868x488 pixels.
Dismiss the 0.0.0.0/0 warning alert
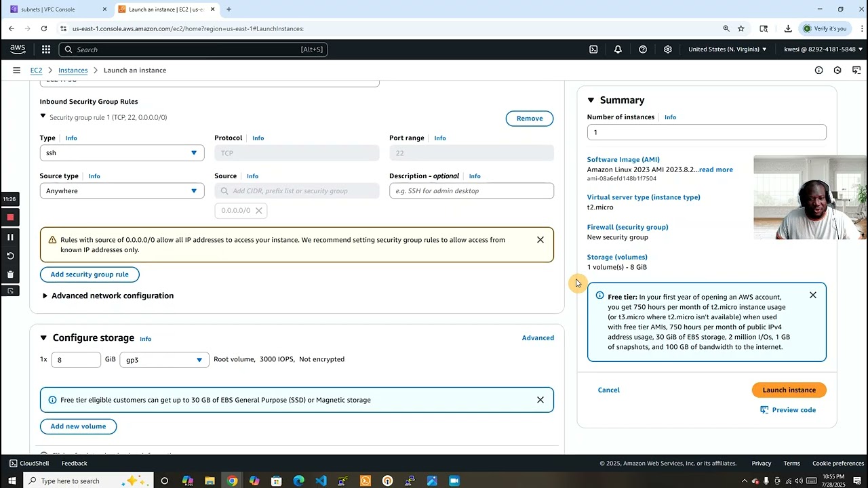540,240
